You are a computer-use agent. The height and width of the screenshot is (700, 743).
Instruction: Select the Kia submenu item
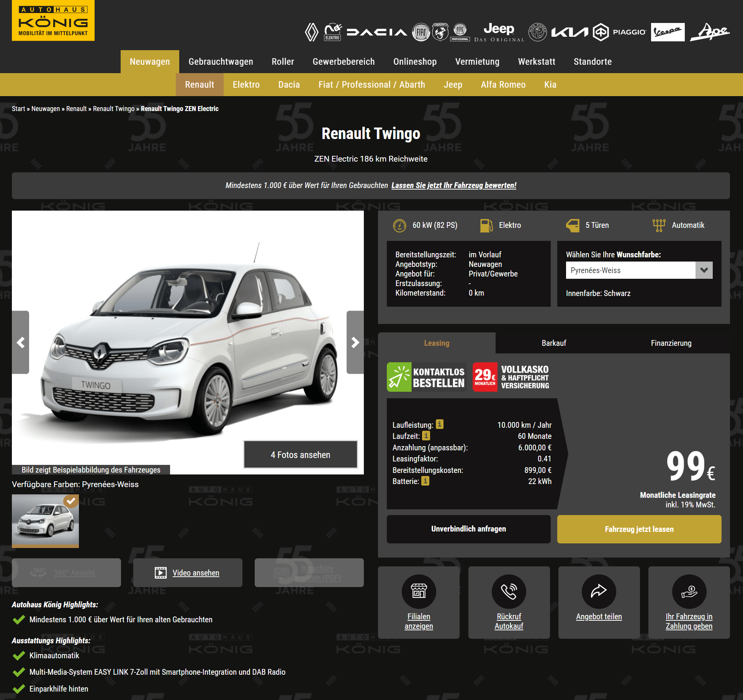550,85
